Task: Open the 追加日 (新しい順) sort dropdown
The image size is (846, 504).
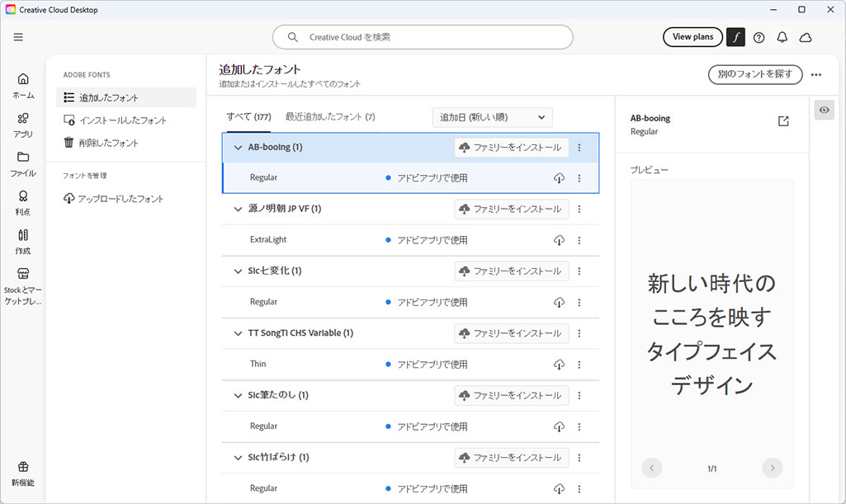Action: point(492,117)
